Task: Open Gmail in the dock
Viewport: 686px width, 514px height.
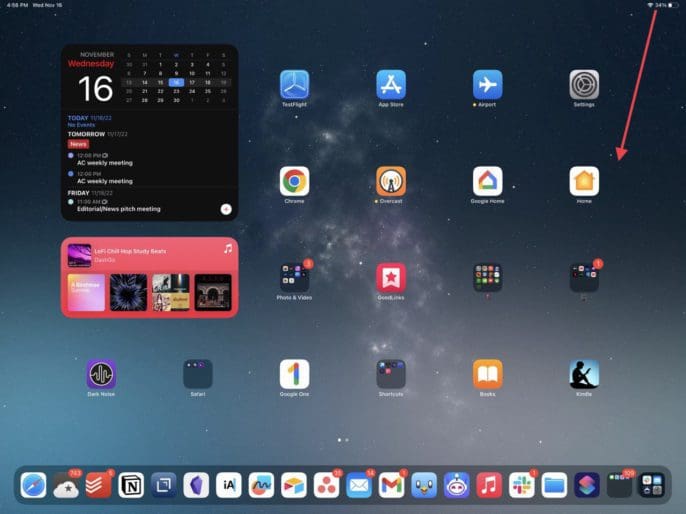Action: 392,485
